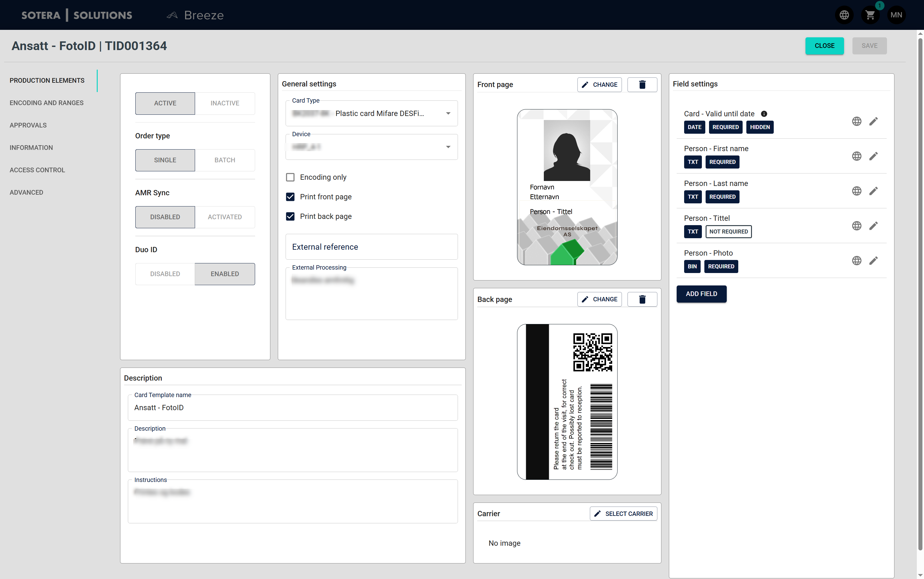Go to ENCODING AND RANGES section

[x=46, y=103]
